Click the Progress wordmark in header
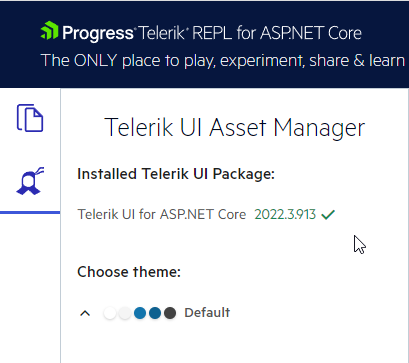409x363 pixels. pos(98,33)
